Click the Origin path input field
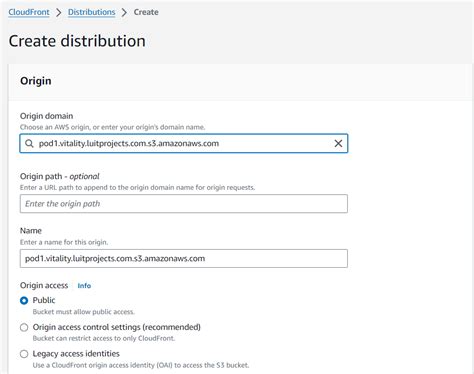 pyautogui.click(x=184, y=204)
